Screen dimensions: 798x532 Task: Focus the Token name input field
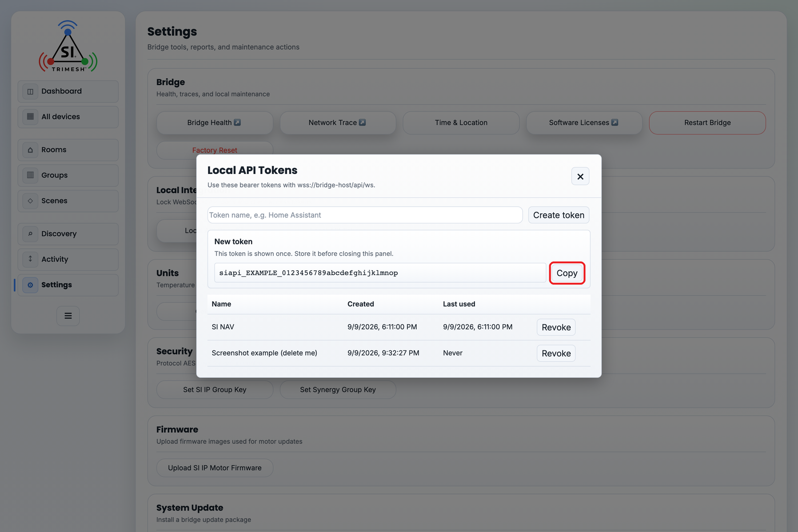365,215
